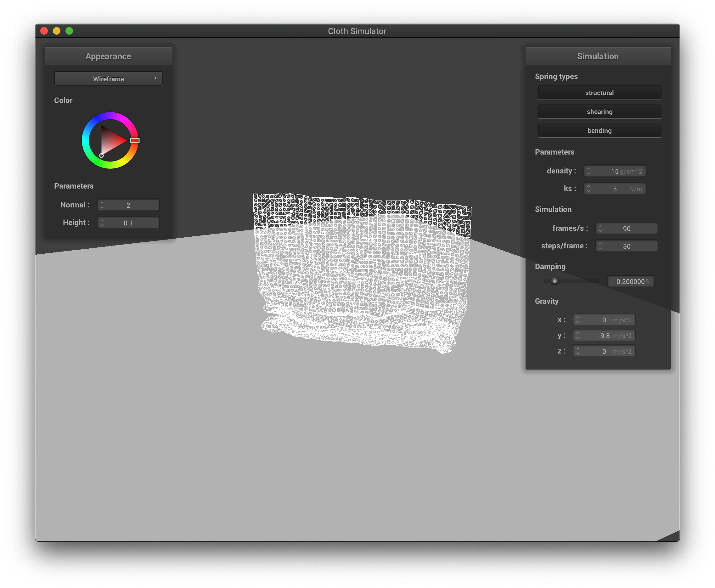Click the Height parameter stepper arrows
715x588 pixels.
pyautogui.click(x=102, y=223)
